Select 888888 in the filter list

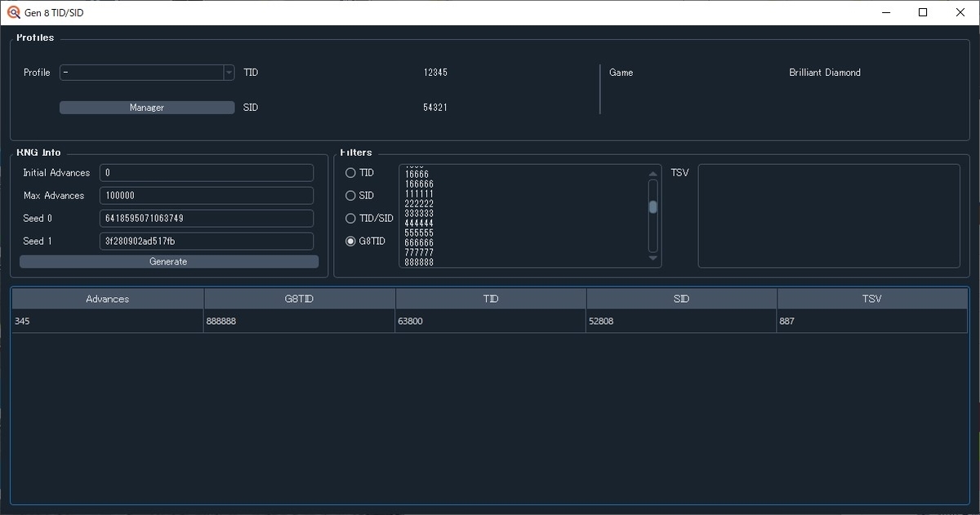[x=419, y=262]
